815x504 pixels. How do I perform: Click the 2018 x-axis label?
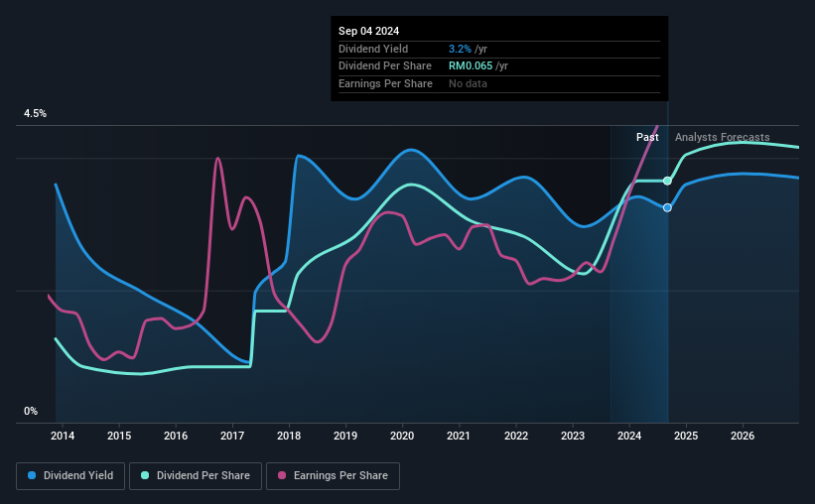289,436
